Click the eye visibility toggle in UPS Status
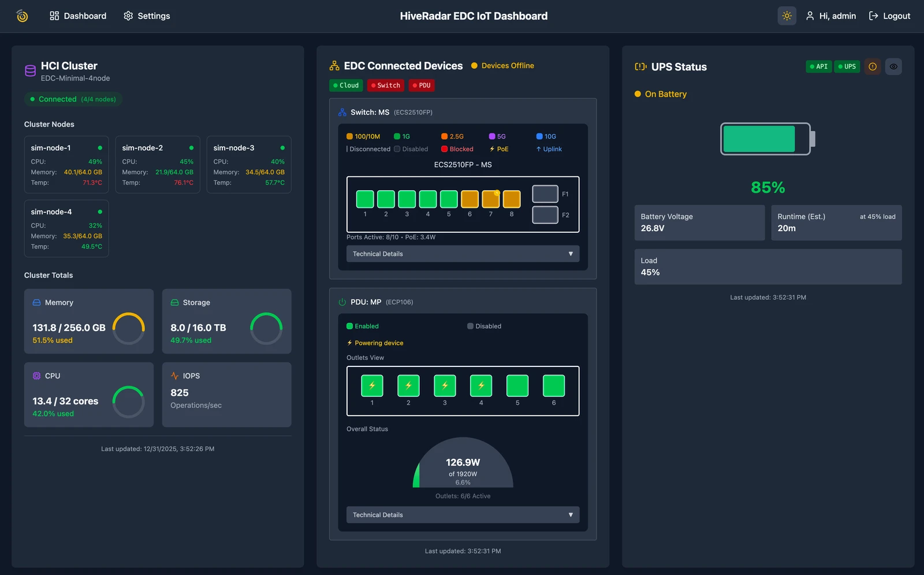 coord(893,66)
